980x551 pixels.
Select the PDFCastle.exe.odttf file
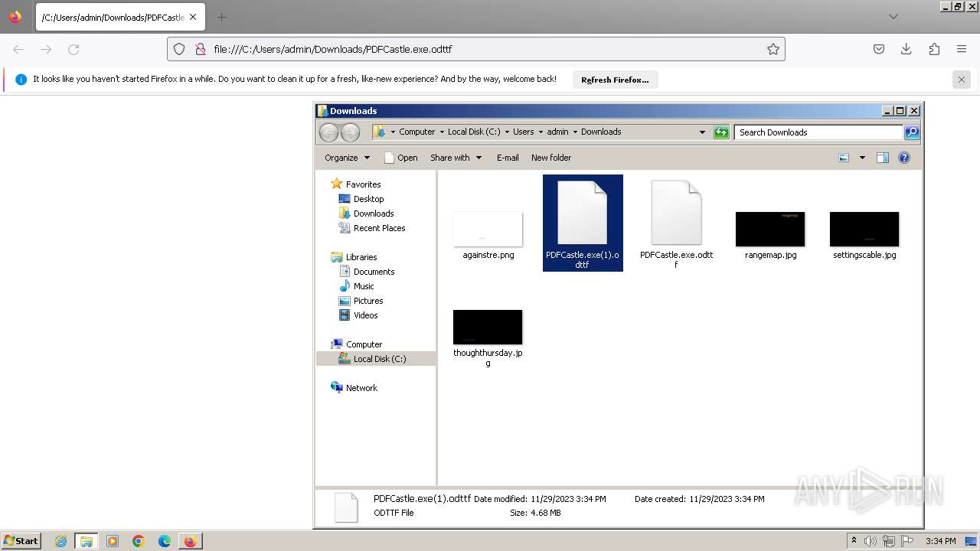click(676, 223)
